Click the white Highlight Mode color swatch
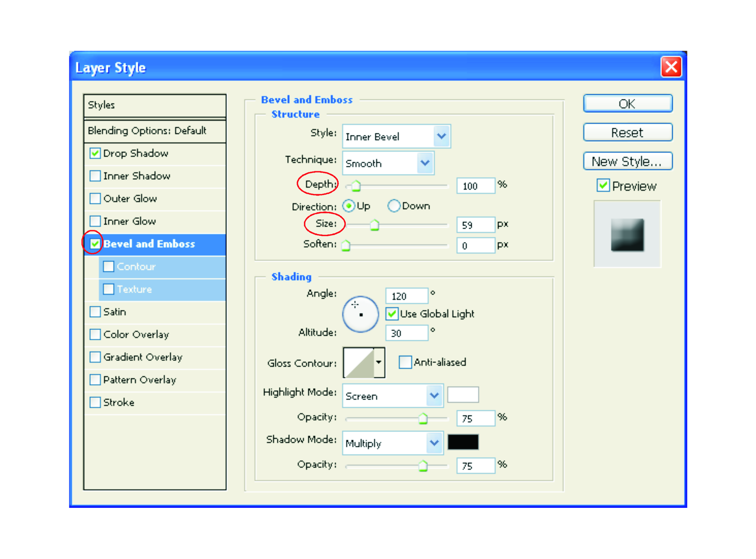Viewport: 756px width, 559px height. coord(463,395)
